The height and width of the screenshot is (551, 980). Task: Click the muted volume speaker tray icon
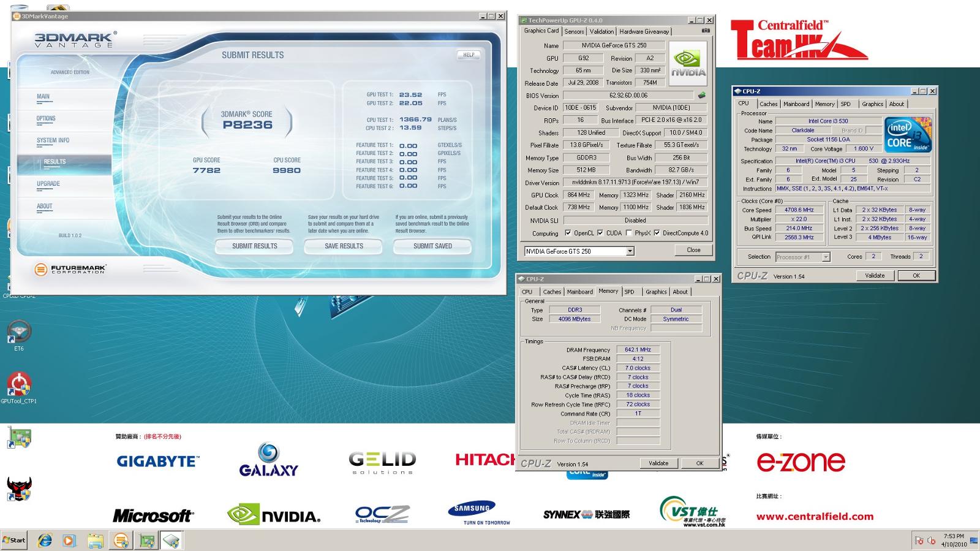click(932, 541)
